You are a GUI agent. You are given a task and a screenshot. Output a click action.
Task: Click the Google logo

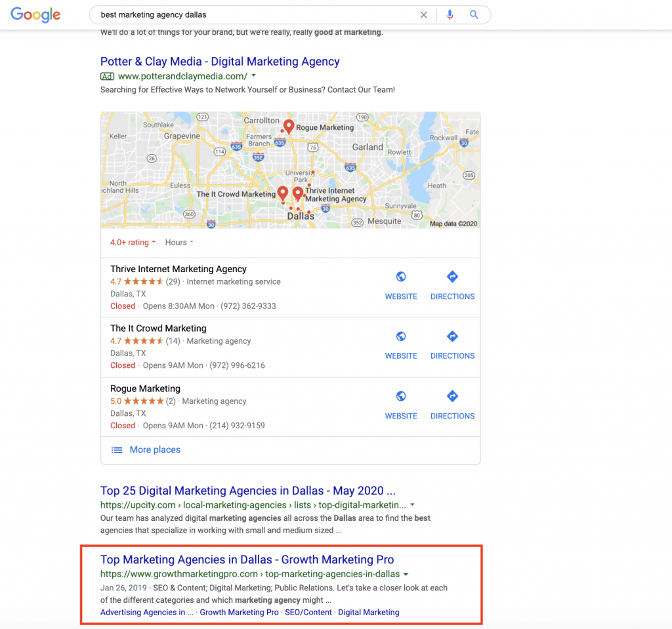(35, 14)
